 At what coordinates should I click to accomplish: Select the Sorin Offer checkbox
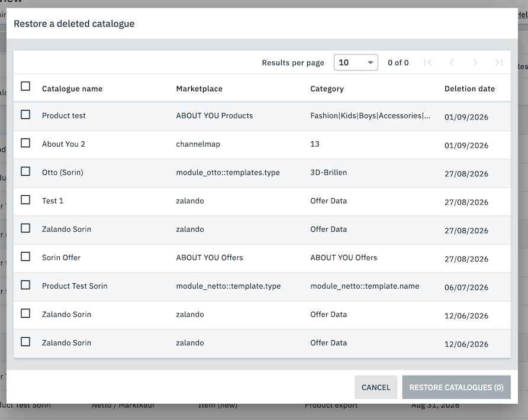click(x=25, y=257)
